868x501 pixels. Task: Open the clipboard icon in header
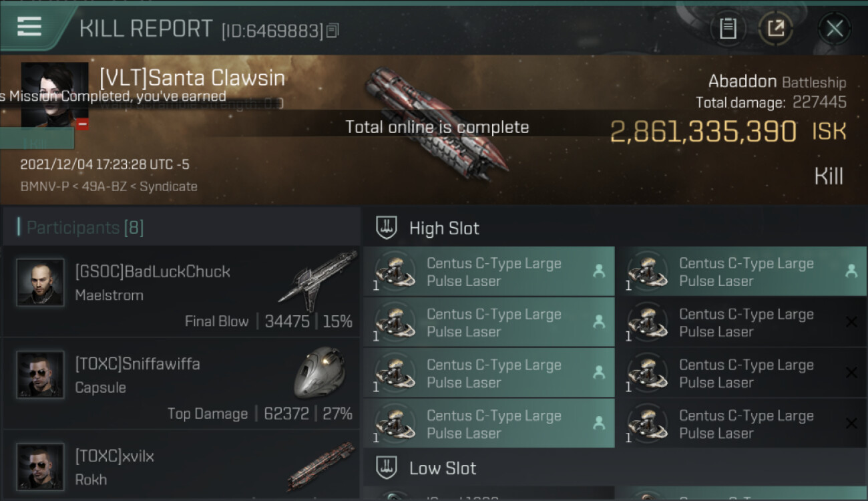click(728, 29)
